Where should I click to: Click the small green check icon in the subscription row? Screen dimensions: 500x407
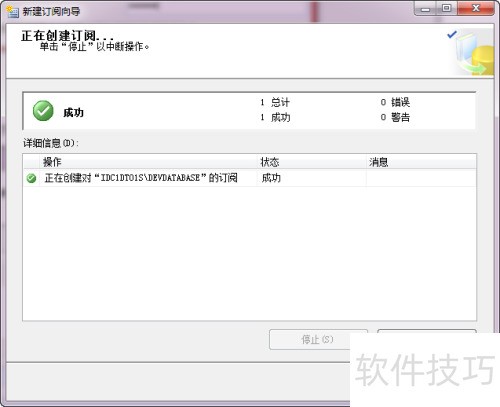pos(31,178)
